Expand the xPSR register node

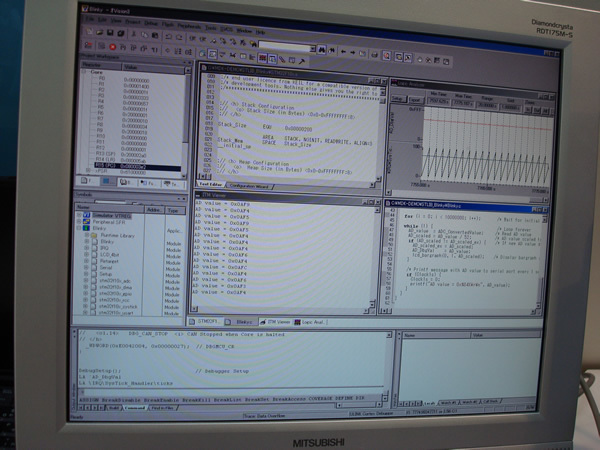coord(90,171)
